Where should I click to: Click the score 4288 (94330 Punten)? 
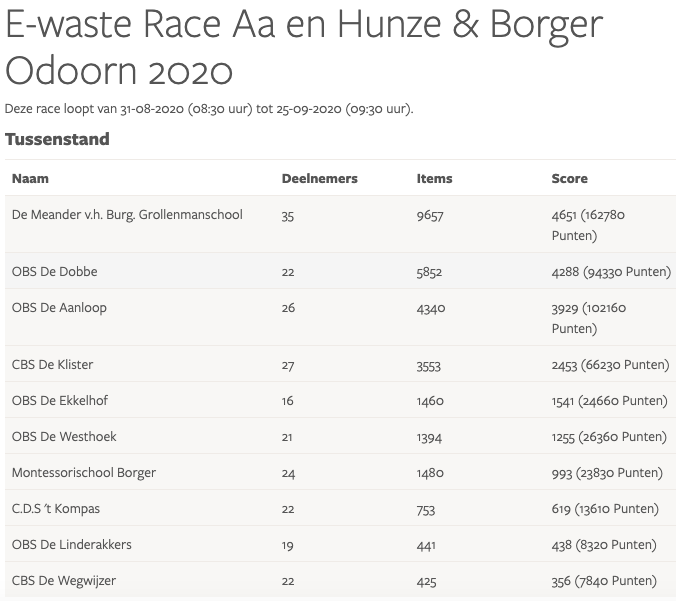(610, 271)
